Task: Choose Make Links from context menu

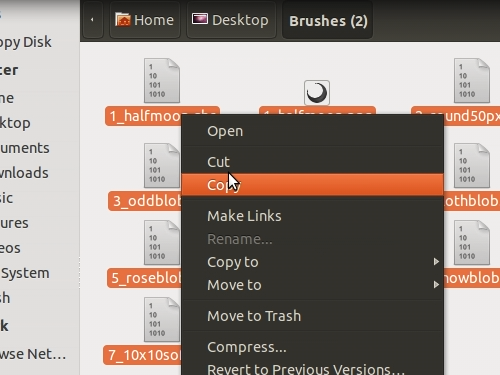Action: (312, 216)
